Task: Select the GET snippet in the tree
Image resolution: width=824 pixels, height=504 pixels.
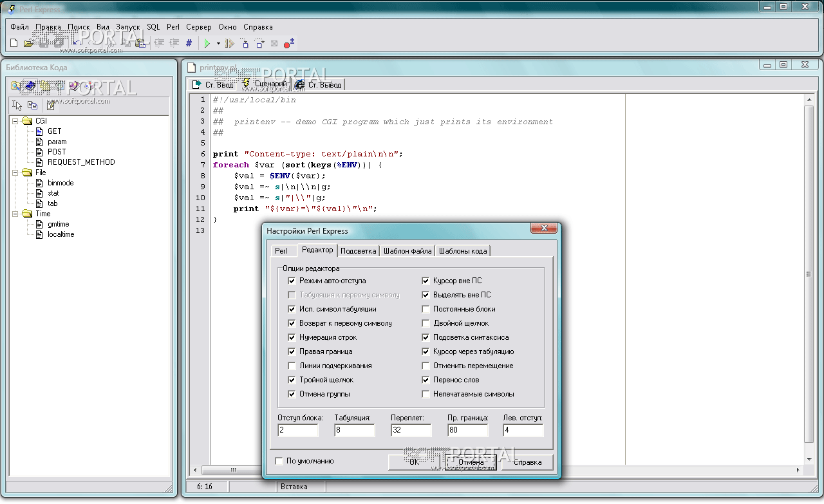Action: [55, 131]
